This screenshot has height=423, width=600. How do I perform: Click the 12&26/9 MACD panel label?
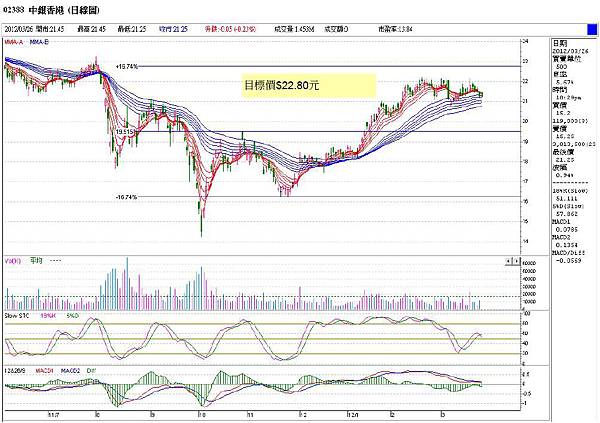(x=15, y=371)
